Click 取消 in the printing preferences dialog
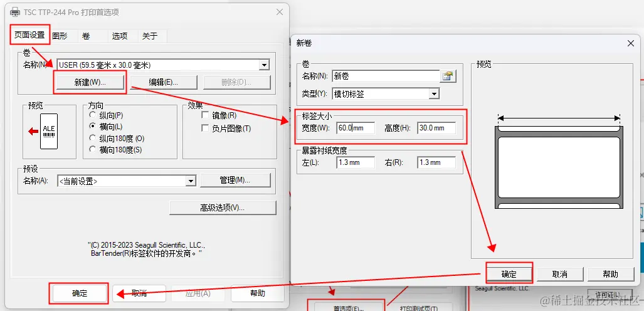 139,293
